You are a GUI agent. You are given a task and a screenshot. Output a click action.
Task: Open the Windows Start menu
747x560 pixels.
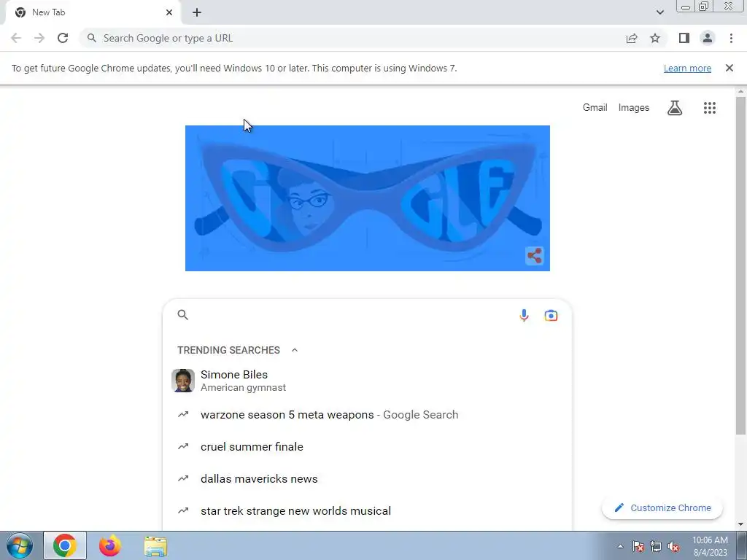pyautogui.click(x=20, y=545)
